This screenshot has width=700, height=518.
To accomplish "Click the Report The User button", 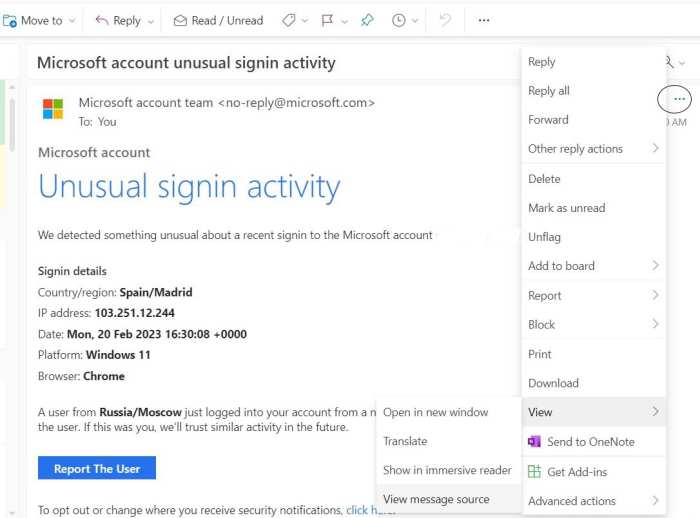I will pyautogui.click(x=97, y=468).
